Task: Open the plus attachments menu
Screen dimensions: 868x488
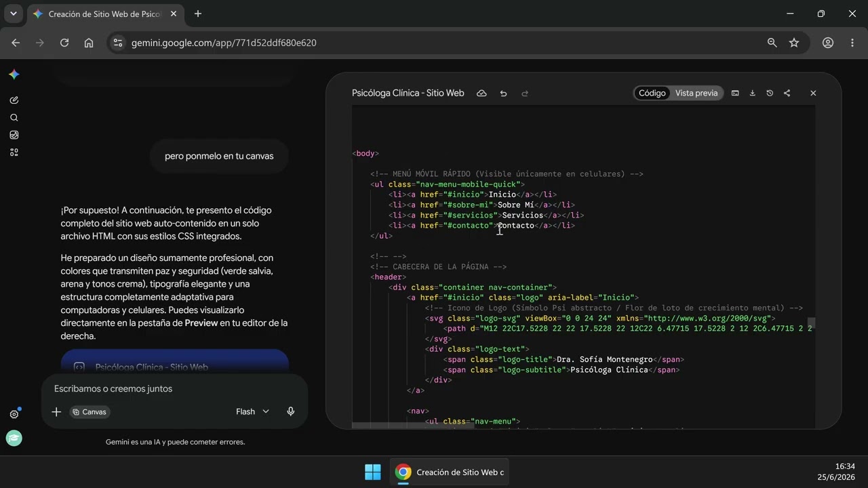Action: (x=56, y=411)
